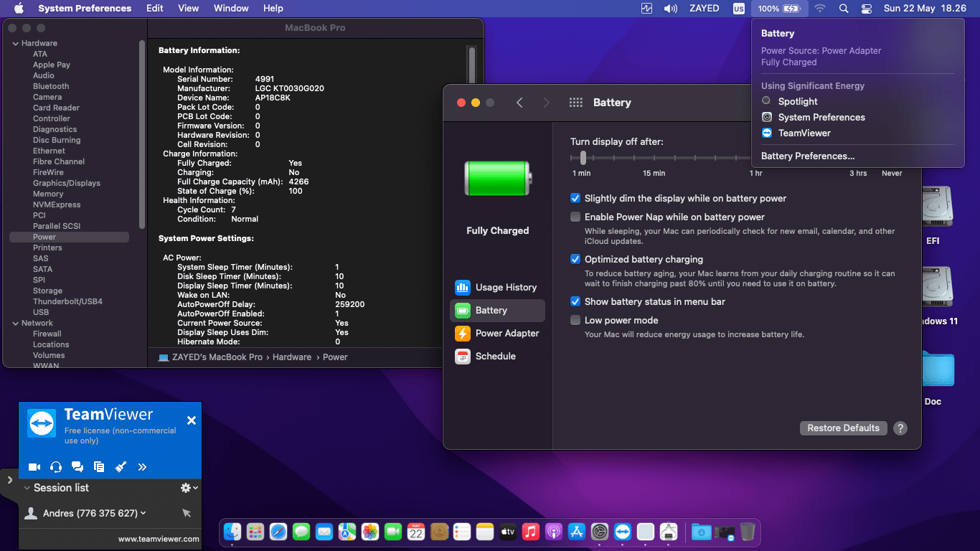Open Trash in the Dock
Viewport: 980px width, 551px height.
pos(748,532)
